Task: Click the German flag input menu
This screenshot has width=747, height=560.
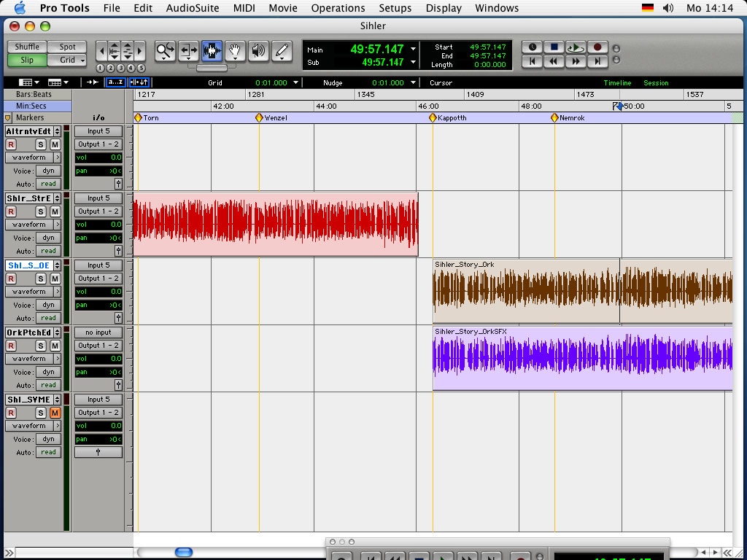Action: click(x=648, y=8)
